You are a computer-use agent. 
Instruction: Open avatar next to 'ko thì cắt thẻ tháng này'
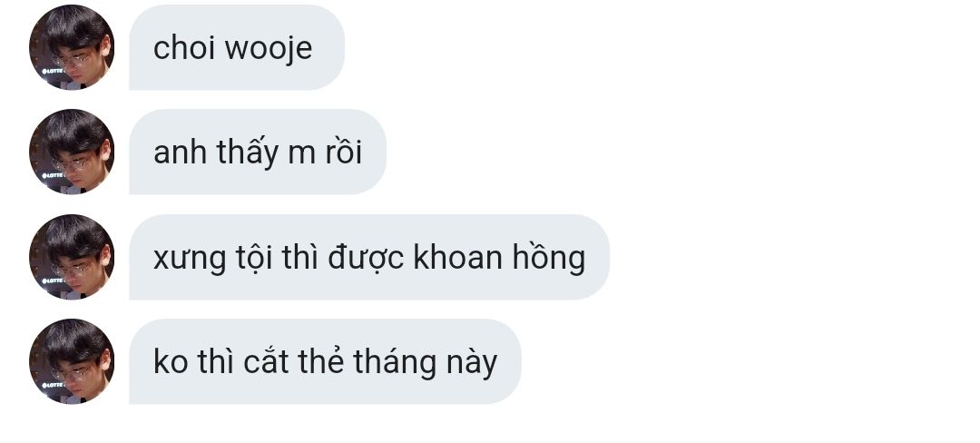pyautogui.click(x=72, y=362)
